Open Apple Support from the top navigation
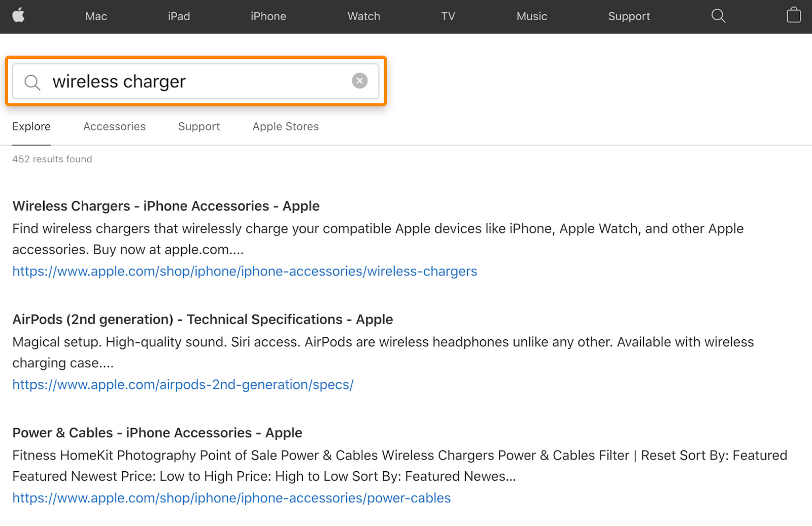This screenshot has width=812, height=526. coord(629,16)
